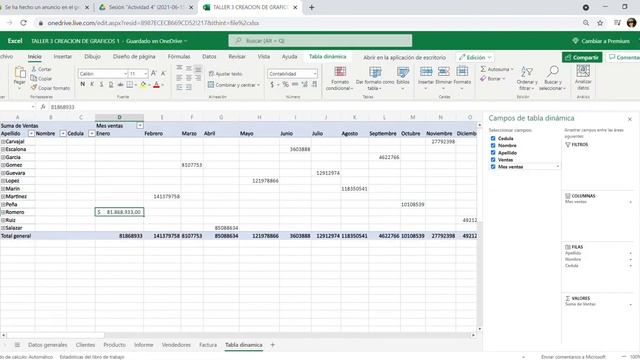This screenshot has width=640, height=360.
Task: Switch to the Vendedores sheet tab
Action: coord(176,345)
